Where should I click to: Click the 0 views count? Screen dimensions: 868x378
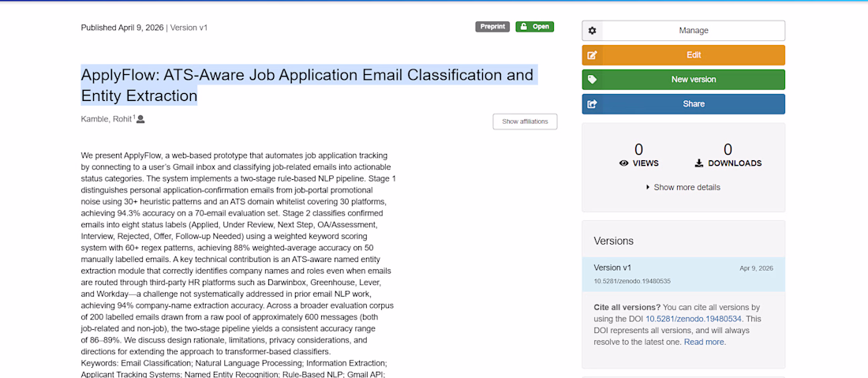pyautogui.click(x=639, y=149)
